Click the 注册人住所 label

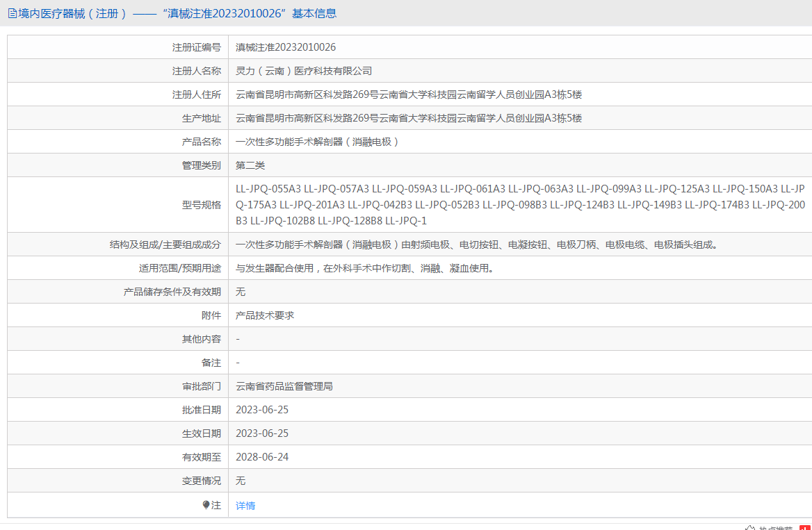pyautogui.click(x=197, y=94)
